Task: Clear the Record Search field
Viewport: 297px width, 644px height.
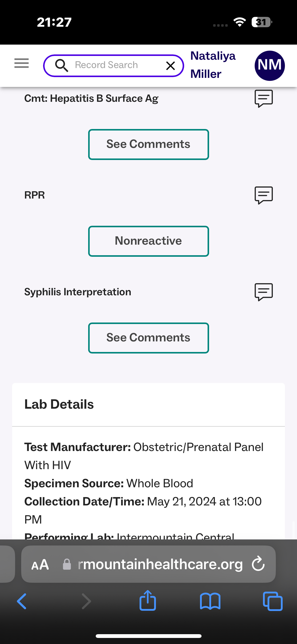Action: tap(171, 66)
